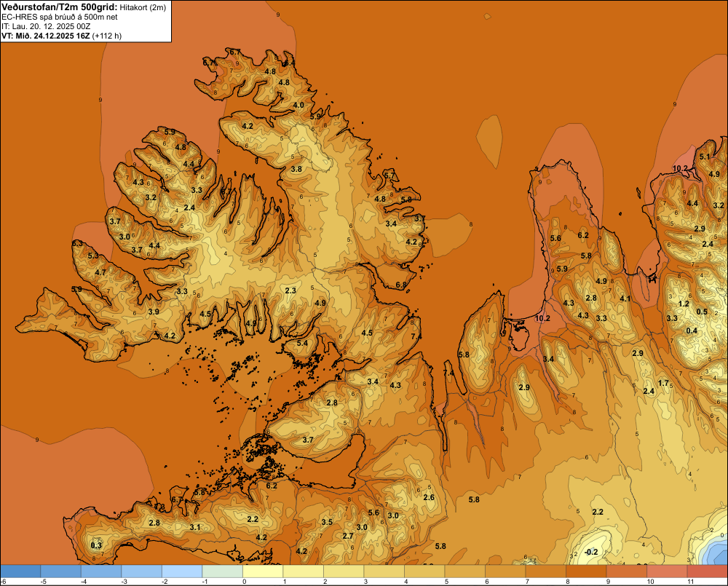Click the legend swatch between 6 and 7
The image size is (728, 586).
pos(506,571)
